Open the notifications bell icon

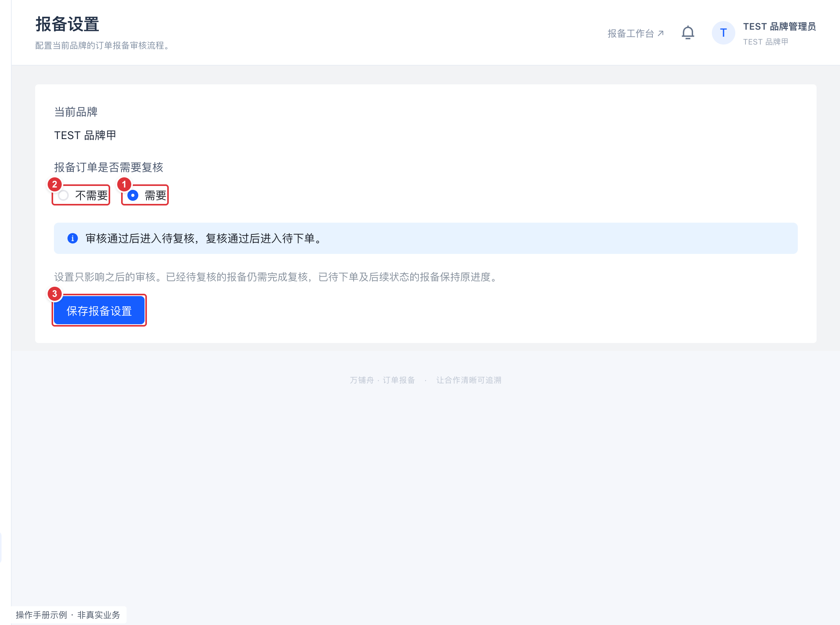(x=688, y=33)
